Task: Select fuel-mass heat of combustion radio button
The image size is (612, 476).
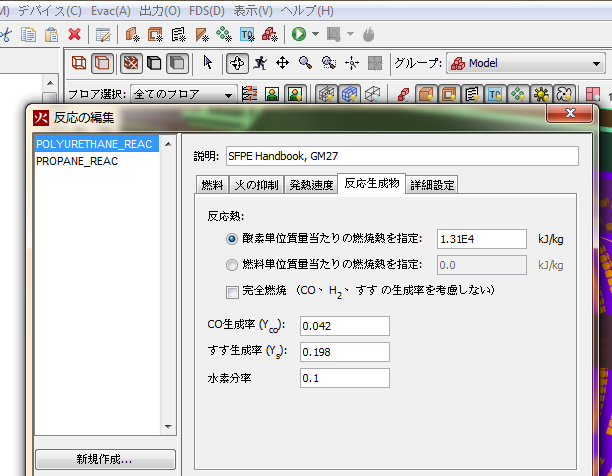Action: (232, 265)
